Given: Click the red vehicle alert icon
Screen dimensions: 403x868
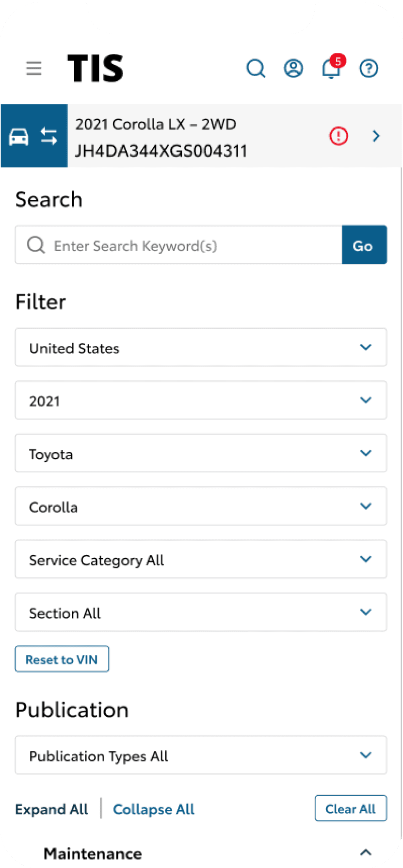Looking at the screenshot, I should click(x=339, y=136).
